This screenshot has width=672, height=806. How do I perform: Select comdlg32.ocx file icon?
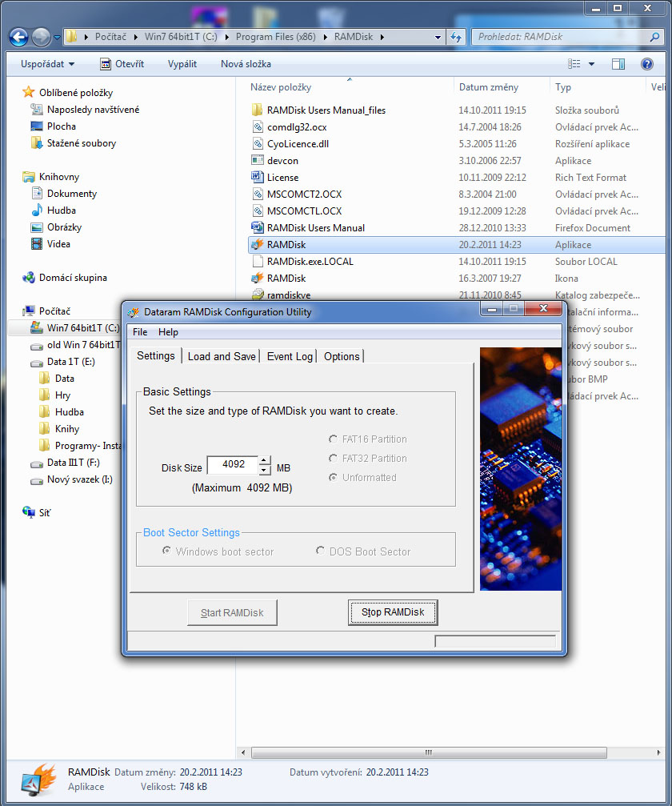click(x=258, y=127)
